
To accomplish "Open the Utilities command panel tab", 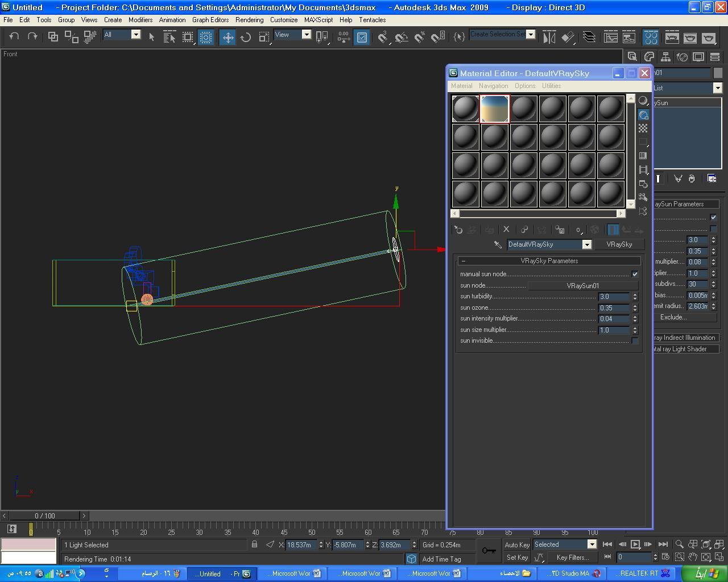I will (715, 56).
